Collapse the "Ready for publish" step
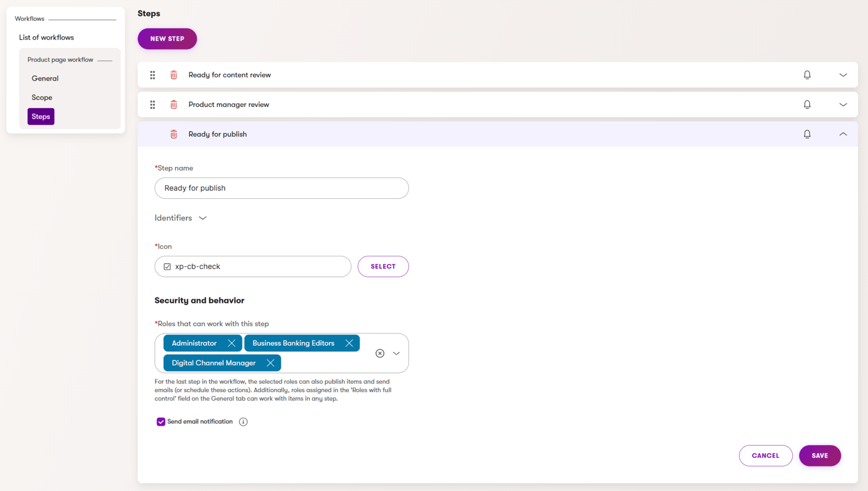Viewport: 868px width, 491px height. click(x=843, y=133)
